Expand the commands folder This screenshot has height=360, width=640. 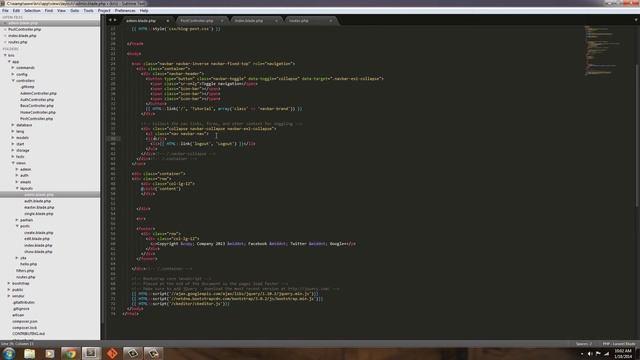[x=13, y=68]
